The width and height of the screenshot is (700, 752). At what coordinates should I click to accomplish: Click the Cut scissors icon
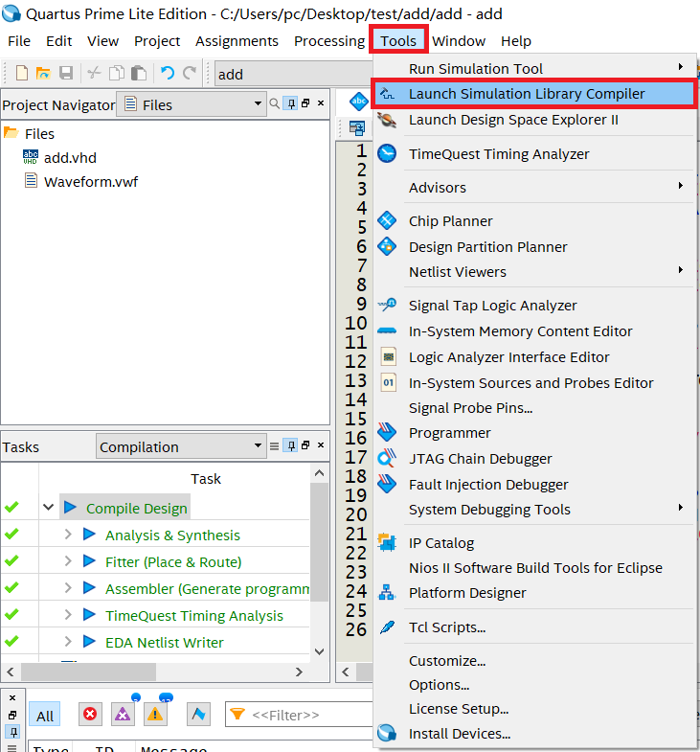click(94, 73)
